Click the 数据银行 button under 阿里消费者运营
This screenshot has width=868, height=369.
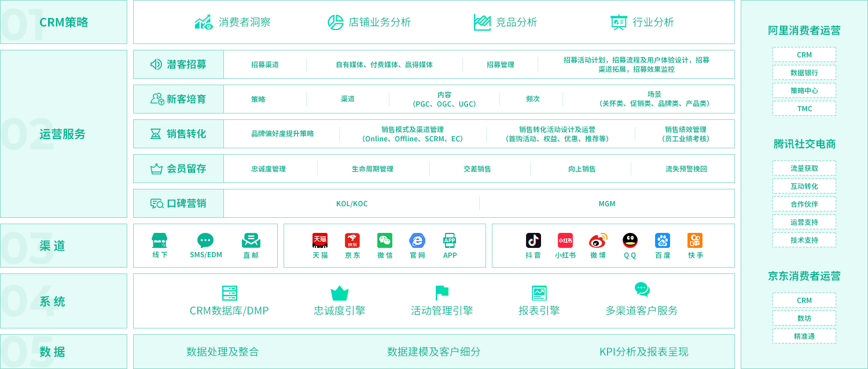pyautogui.click(x=804, y=73)
